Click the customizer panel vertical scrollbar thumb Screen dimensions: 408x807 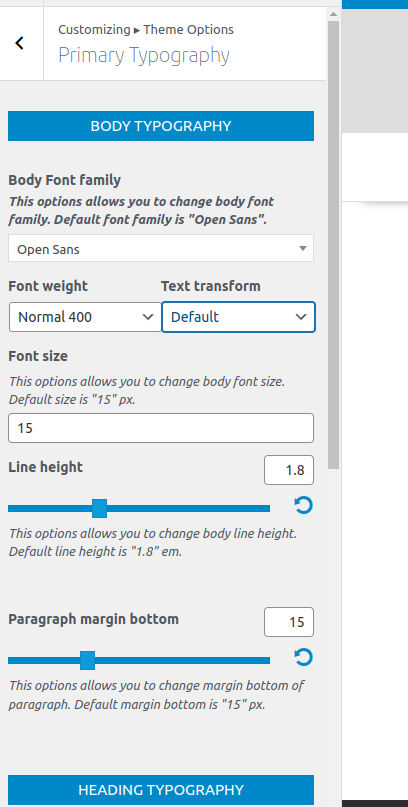tap(333, 245)
